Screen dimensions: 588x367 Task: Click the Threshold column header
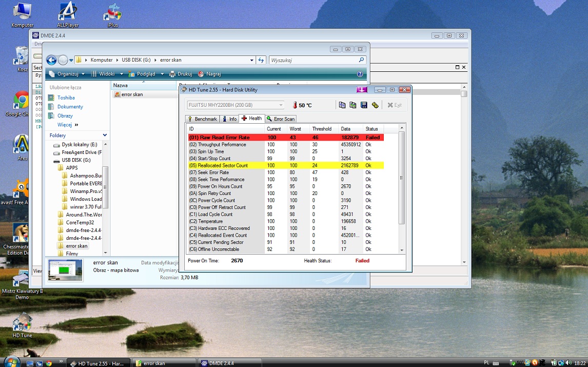[x=322, y=129]
